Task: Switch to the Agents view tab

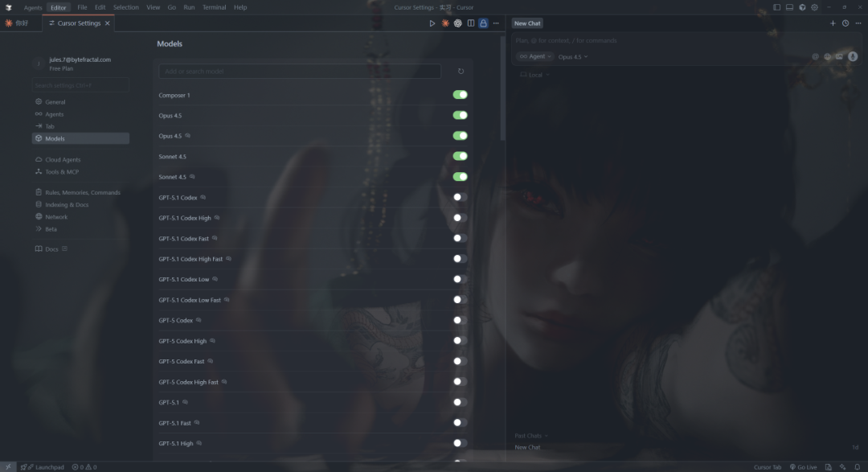Action: 33,8
